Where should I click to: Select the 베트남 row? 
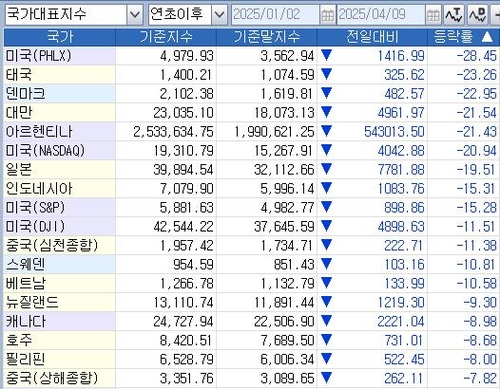tap(252, 284)
